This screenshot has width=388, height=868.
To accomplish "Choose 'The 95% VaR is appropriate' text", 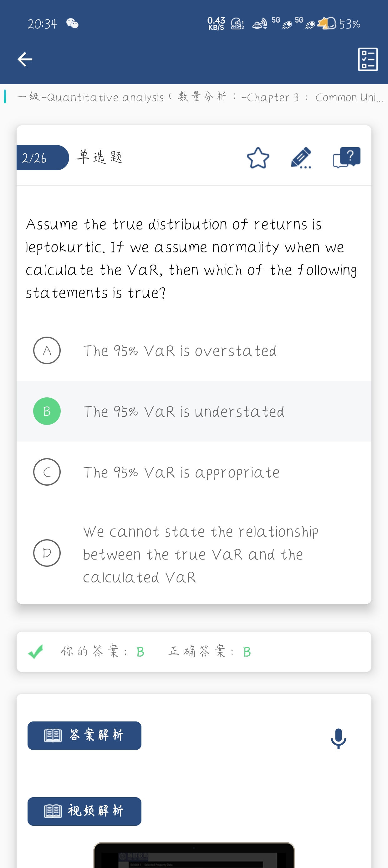I will point(181,473).
